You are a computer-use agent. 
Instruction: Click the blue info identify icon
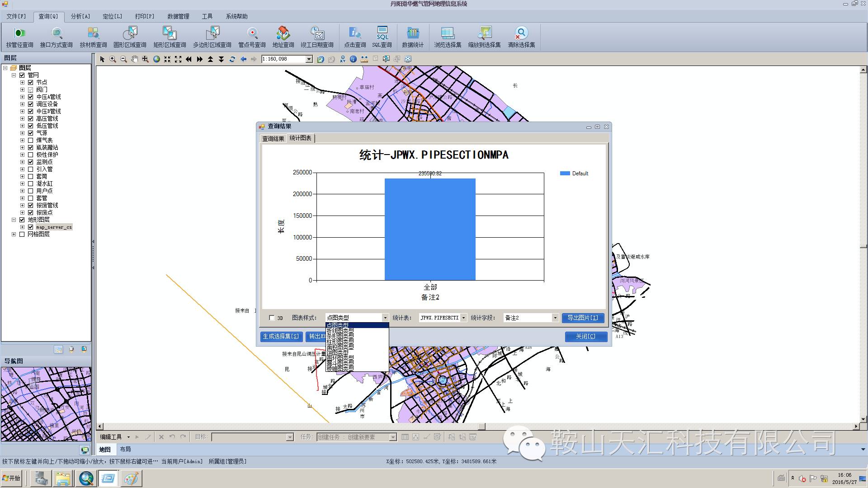[353, 59]
